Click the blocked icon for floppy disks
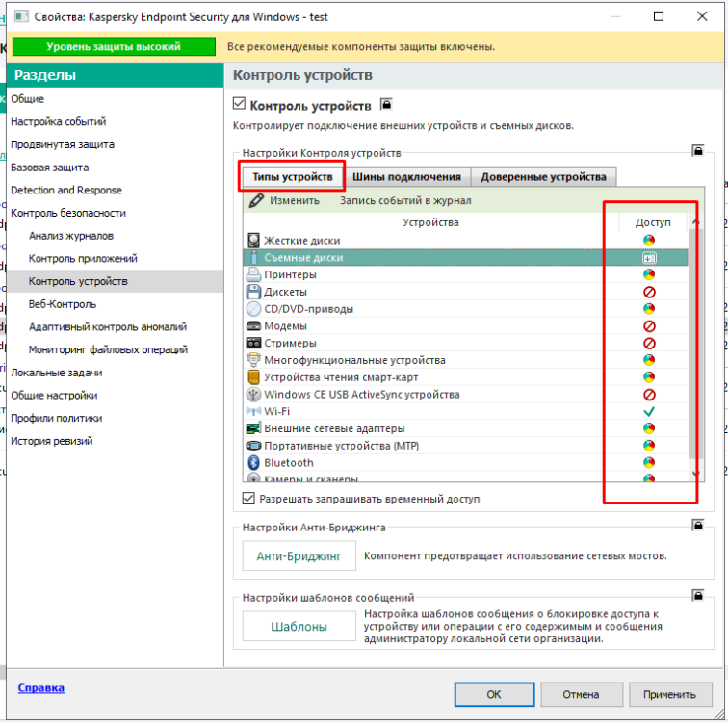This screenshot has height=722, width=728. (x=649, y=292)
